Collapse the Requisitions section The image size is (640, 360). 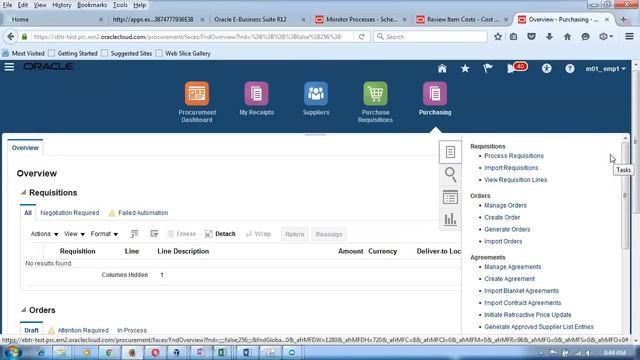tap(23, 192)
